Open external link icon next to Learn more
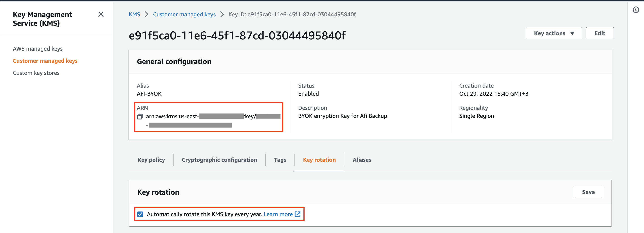 coord(297,214)
